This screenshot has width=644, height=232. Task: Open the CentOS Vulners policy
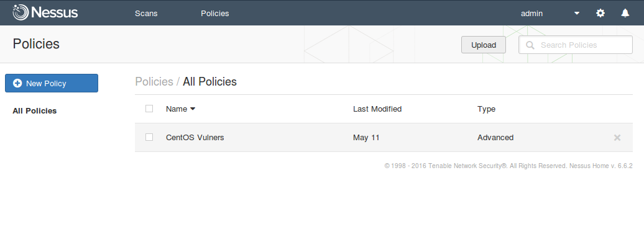pyautogui.click(x=195, y=138)
